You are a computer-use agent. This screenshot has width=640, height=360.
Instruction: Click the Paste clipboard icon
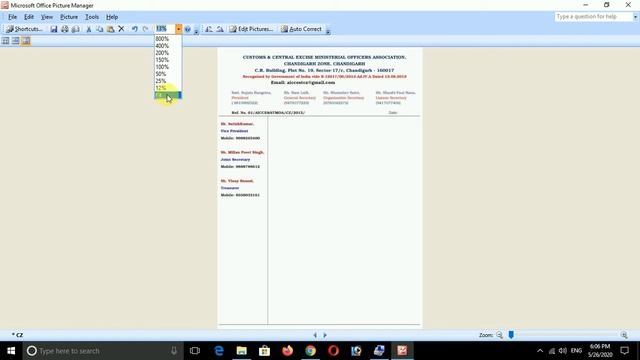tap(111, 29)
